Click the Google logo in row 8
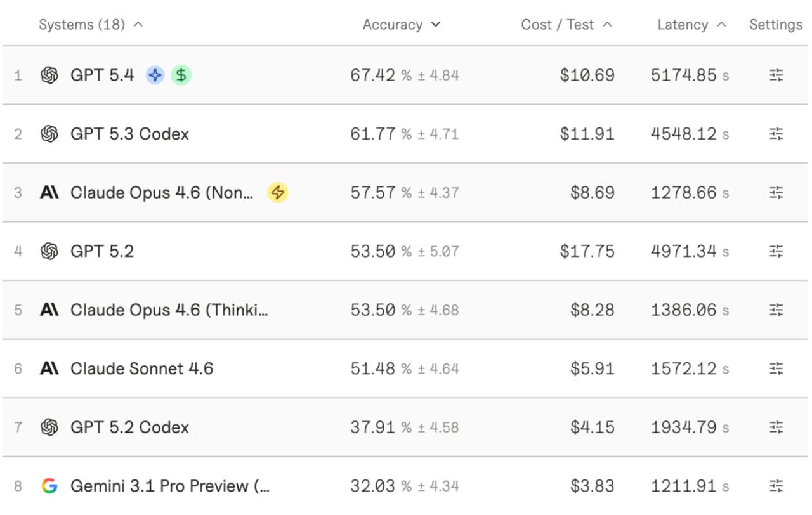Image resolution: width=812 pixels, height=515 pixels. (x=49, y=486)
